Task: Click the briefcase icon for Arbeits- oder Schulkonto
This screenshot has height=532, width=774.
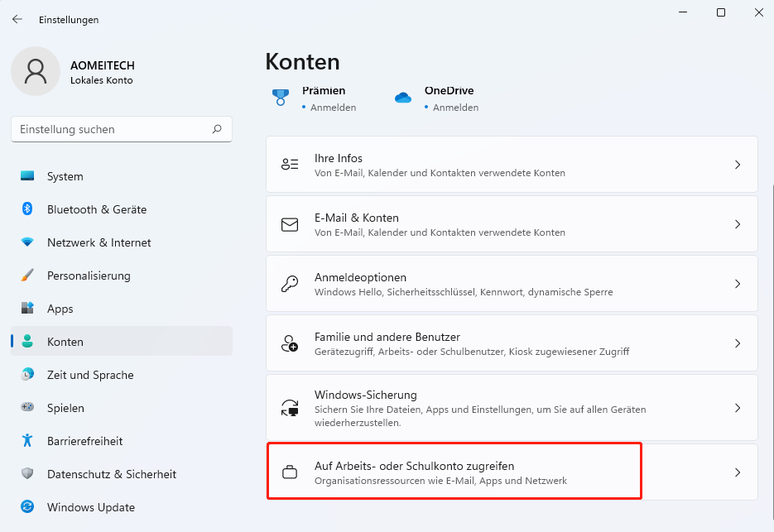Action: (290, 472)
